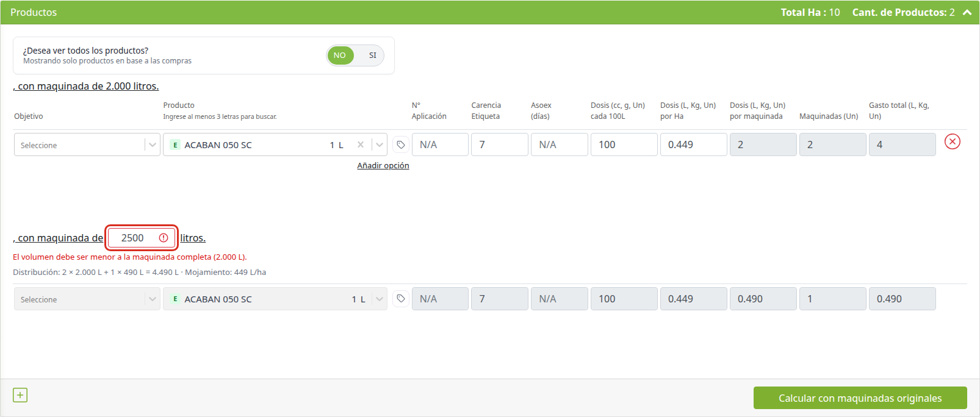The image size is (980, 417).
Task: Switch the show-all-products toggle to SI
Action: 372,55
